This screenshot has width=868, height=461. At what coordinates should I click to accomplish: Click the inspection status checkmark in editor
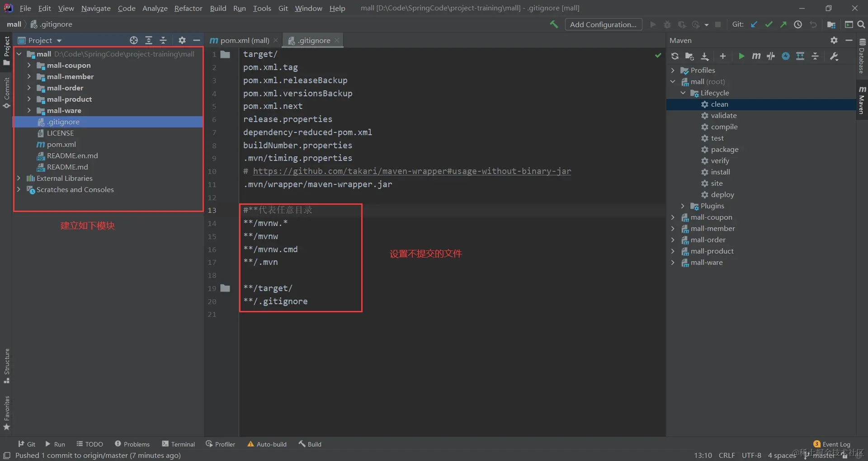tap(658, 55)
